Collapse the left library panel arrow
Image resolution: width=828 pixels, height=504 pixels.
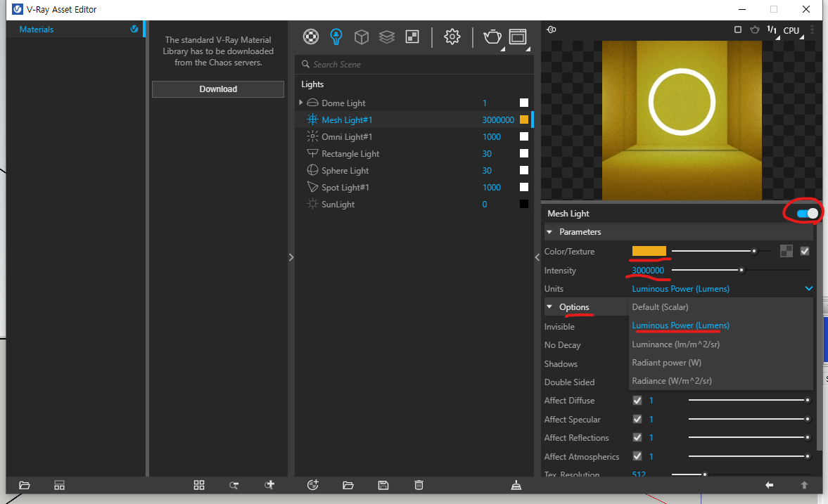coord(291,257)
